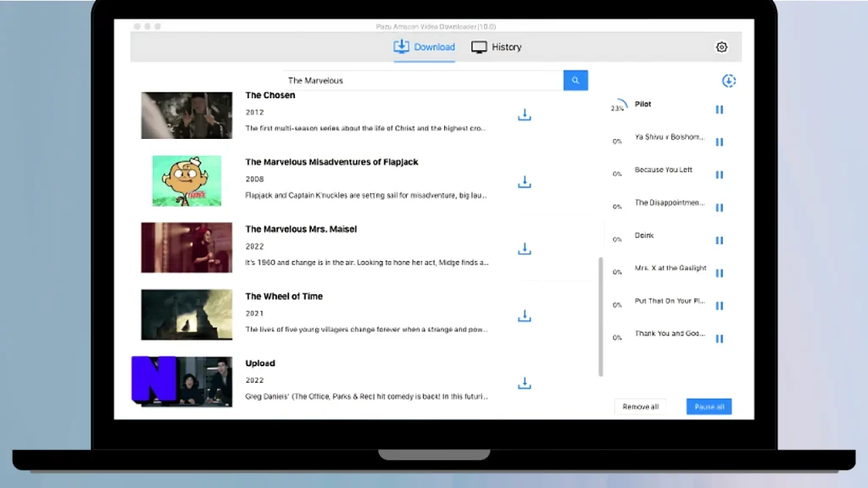868x488 pixels.
Task: Click the search field containing The Marvelous
Action: [x=423, y=80]
